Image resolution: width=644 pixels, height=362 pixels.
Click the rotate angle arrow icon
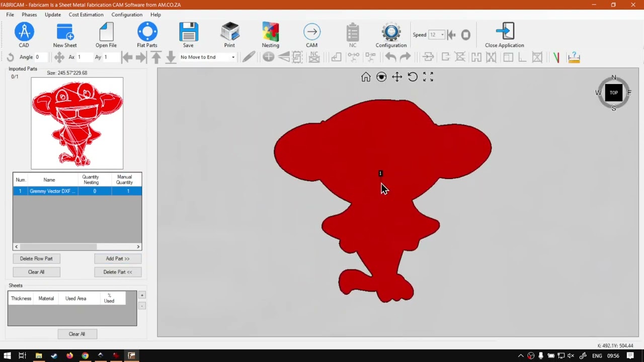pos(10,57)
